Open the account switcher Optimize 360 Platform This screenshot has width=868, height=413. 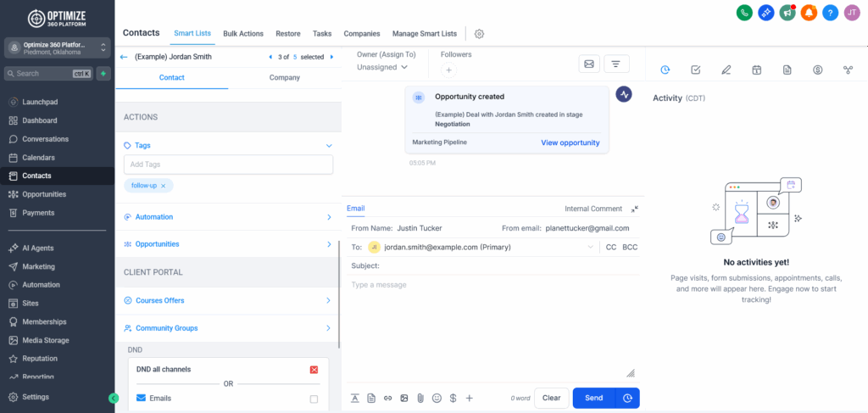pos(57,47)
